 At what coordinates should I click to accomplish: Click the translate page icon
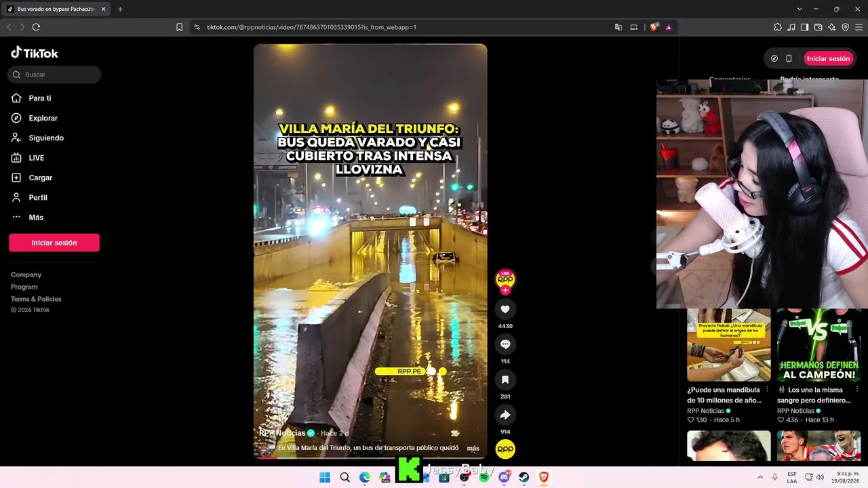[618, 27]
